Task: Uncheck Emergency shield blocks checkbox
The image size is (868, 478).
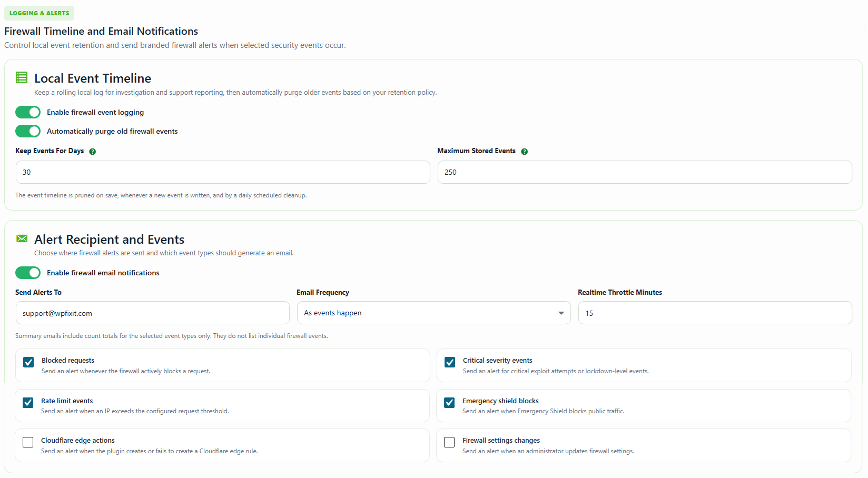Action: 449,403
